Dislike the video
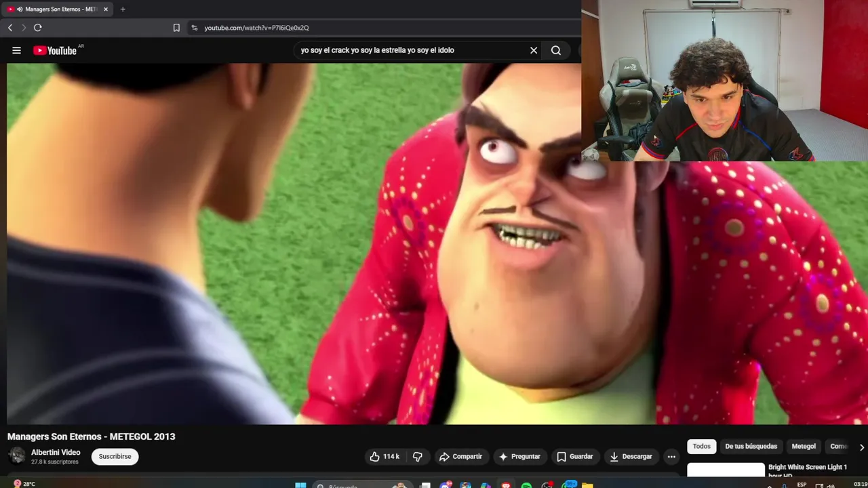This screenshot has height=488, width=868. (x=418, y=457)
